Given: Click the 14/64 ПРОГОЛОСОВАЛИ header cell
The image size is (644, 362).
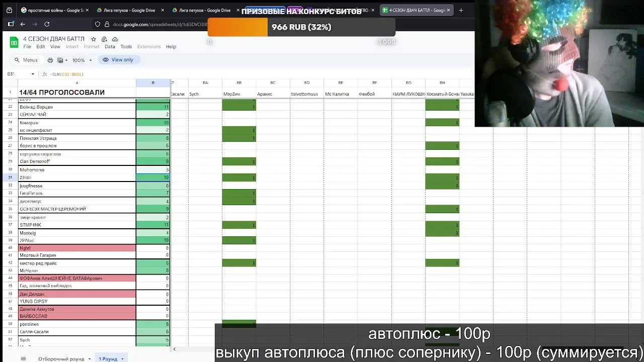Looking at the screenshot, I should (x=77, y=93).
